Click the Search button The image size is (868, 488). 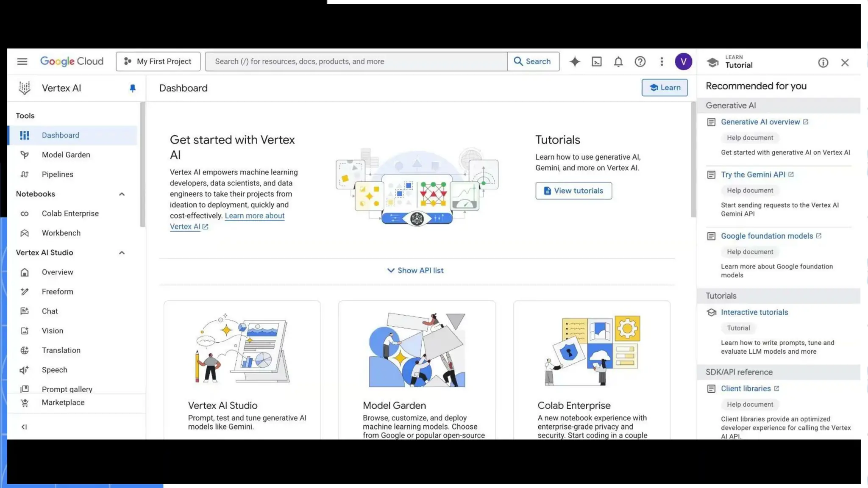click(533, 61)
